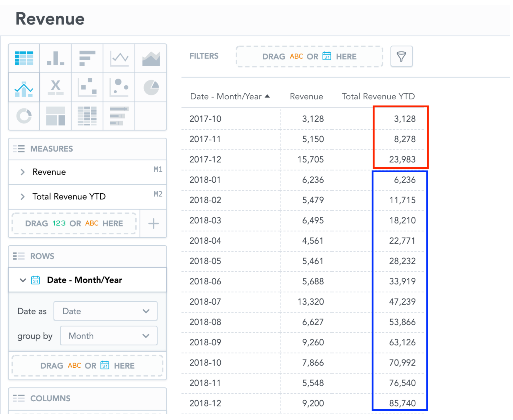Viewport: 513px width, 420px height.
Task: Open the filter funnel options
Action: 401,56
